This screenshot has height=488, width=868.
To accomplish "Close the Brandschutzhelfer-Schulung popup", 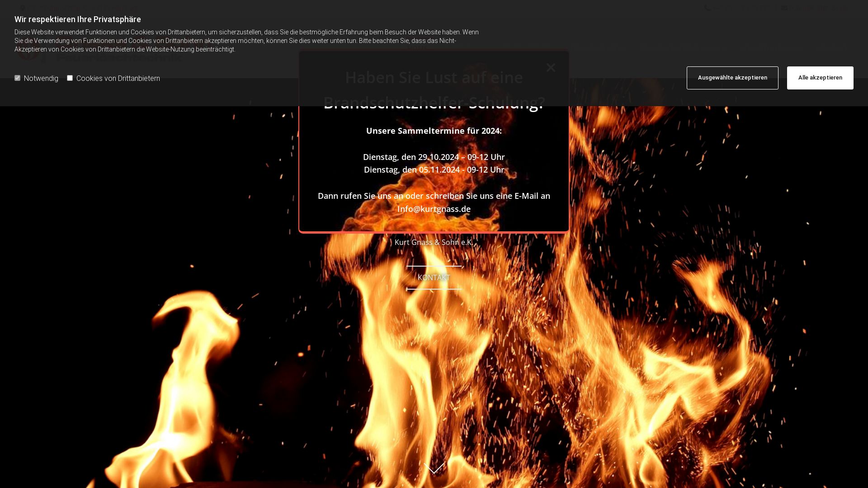I will pyautogui.click(x=551, y=67).
